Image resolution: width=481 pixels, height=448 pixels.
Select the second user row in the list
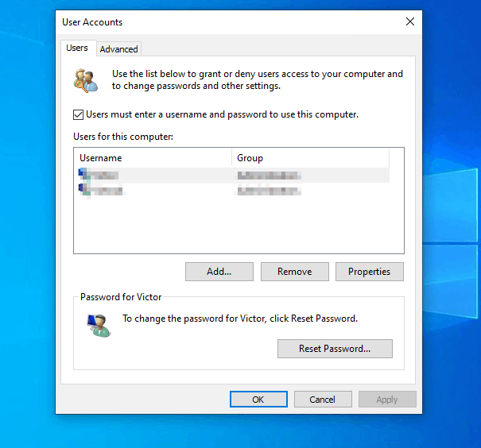point(232,191)
